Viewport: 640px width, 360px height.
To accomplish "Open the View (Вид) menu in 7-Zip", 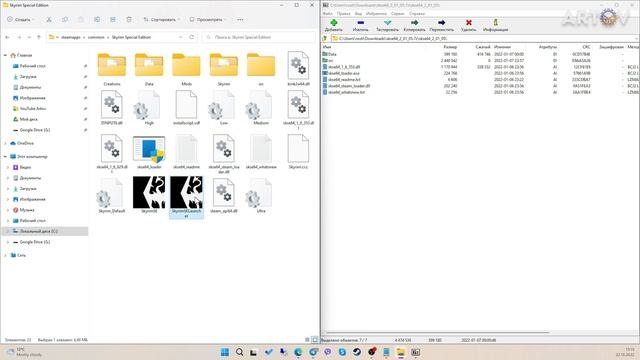I will (358, 13).
